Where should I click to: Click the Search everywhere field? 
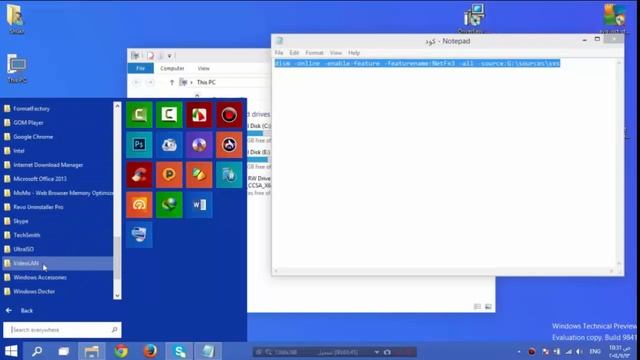(x=62, y=330)
